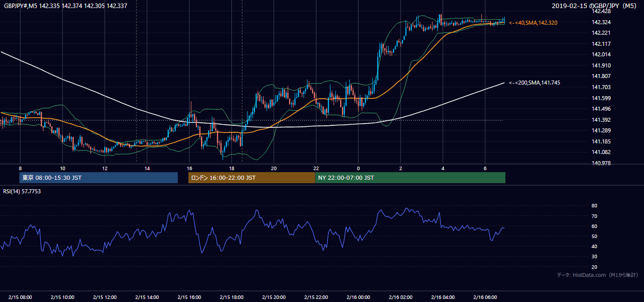Image resolution: width=644 pixels, height=302 pixels.
Task: Click hour label 2 under price chart
Action: pos(401,168)
